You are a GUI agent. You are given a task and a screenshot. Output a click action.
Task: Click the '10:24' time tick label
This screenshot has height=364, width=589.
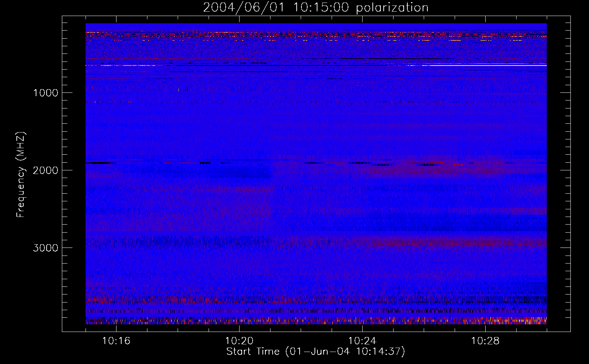(362, 341)
